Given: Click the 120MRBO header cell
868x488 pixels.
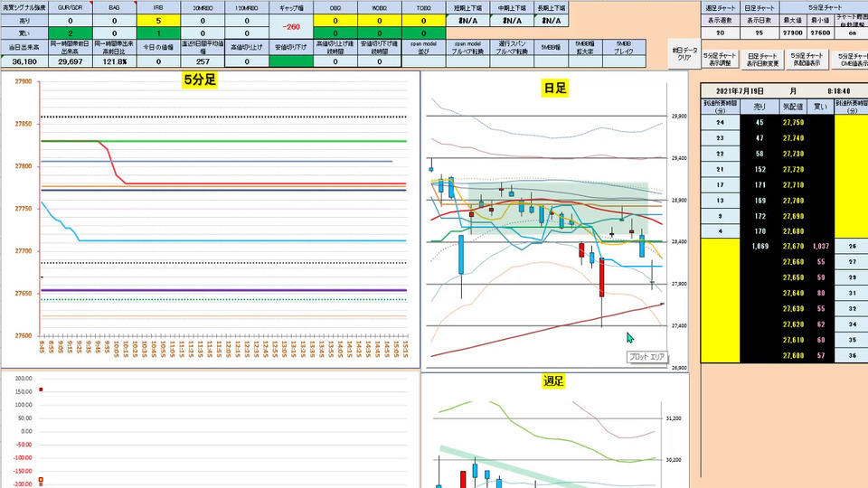Looking at the screenshot, I should click(247, 8).
